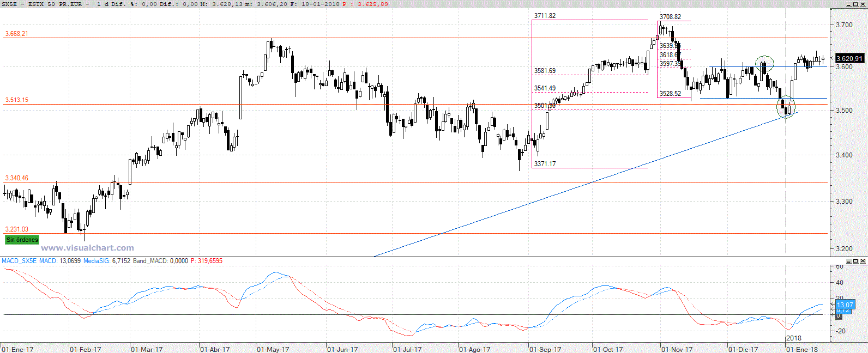The height and width of the screenshot is (353, 868).
Task: Maximize the SX5E price chart pane
Action: pyautogui.click(x=857, y=4)
